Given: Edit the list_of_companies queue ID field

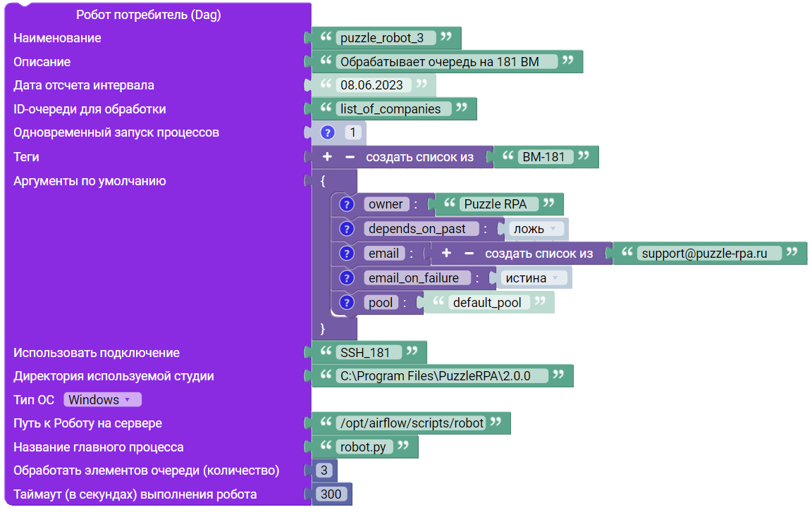Looking at the screenshot, I should coord(393,108).
